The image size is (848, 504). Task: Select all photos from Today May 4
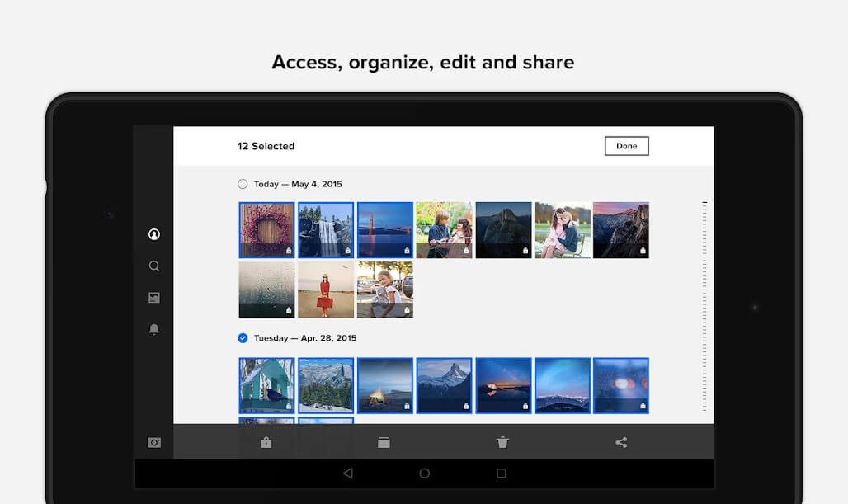point(243,184)
